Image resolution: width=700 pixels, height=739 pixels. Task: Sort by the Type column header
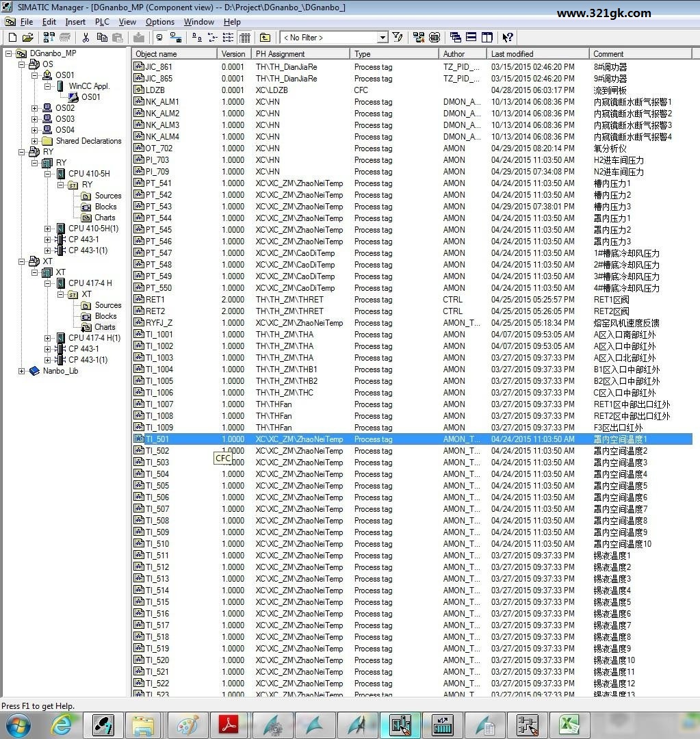(x=395, y=54)
